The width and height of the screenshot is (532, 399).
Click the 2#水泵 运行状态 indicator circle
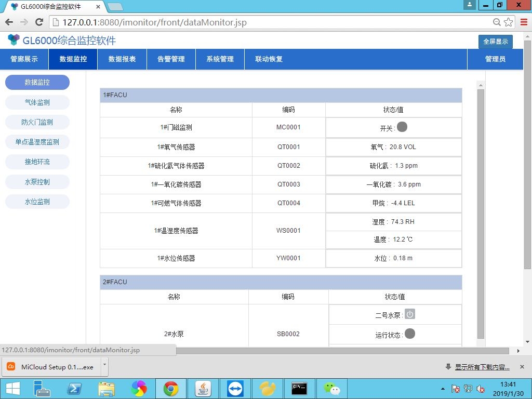coord(410,334)
